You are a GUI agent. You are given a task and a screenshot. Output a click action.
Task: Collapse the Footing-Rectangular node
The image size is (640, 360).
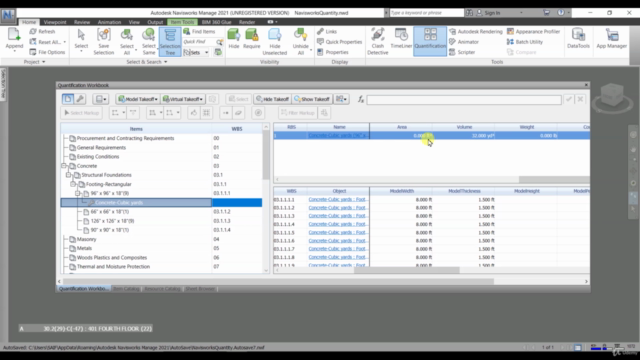click(x=73, y=184)
